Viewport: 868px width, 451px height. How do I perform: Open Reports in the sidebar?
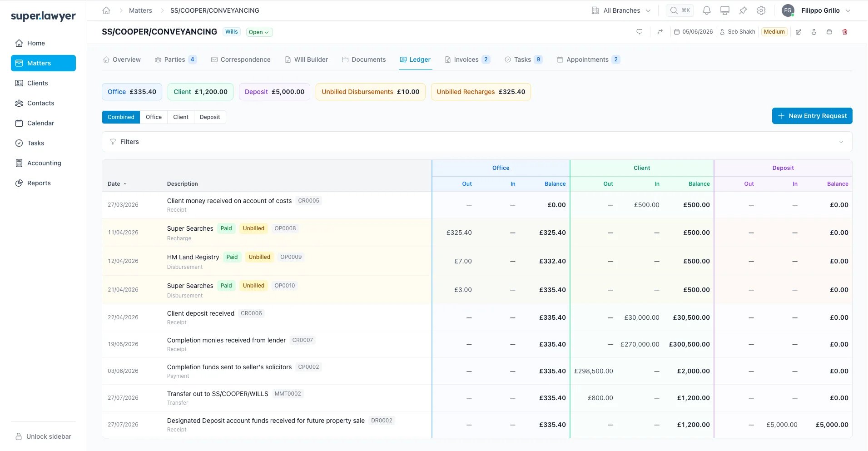(x=43, y=183)
